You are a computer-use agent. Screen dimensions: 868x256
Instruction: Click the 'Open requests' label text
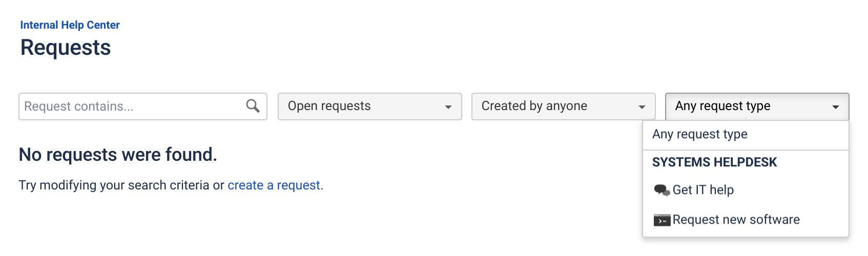pos(329,106)
